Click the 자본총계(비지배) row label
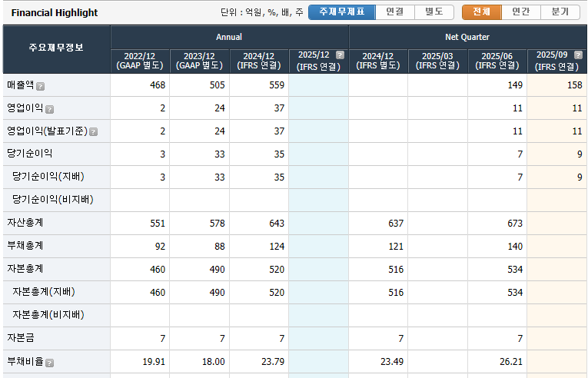Image resolution: width=588 pixels, height=378 pixels. point(48,315)
